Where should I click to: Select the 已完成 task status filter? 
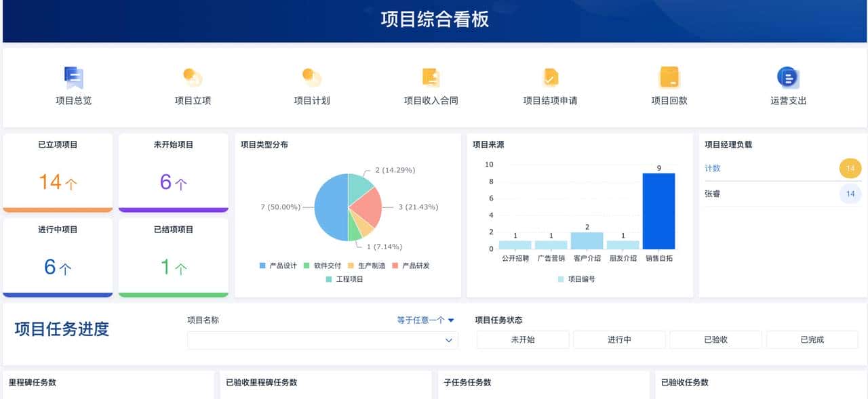[812, 339]
